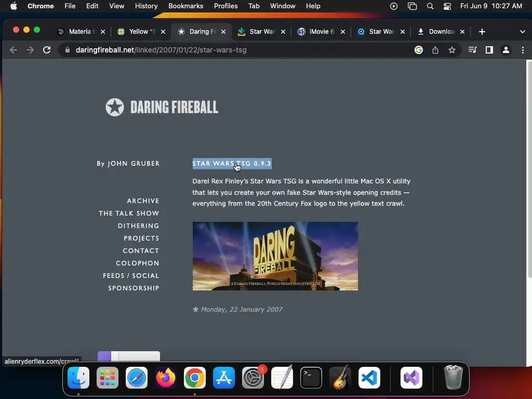Open the PROJECTS link
Image resolution: width=532 pixels, height=399 pixels.
(x=141, y=238)
